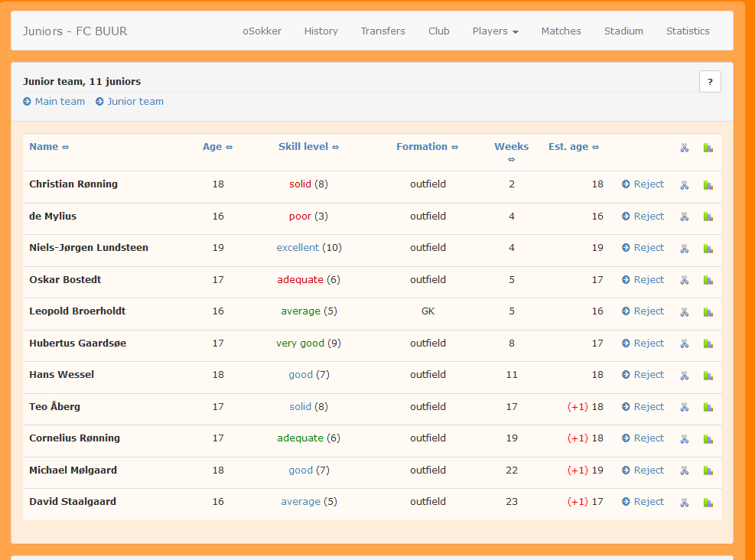This screenshot has height=560, width=755.
Task: Open chart icon for Hans Wessel
Action: tap(708, 376)
